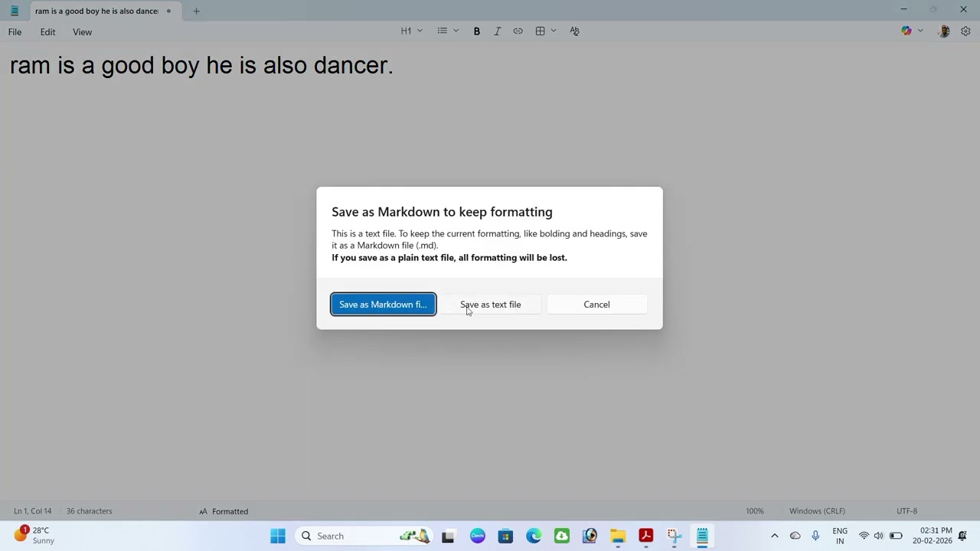Image resolution: width=980 pixels, height=551 pixels.
Task: Click the Windows (CRLF) line ending indicator
Action: click(x=817, y=511)
